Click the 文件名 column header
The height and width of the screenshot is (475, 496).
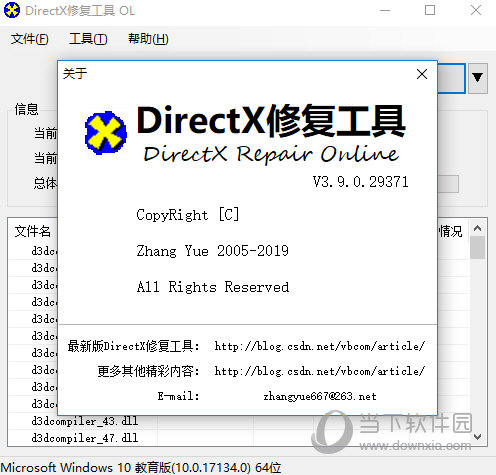(33, 231)
